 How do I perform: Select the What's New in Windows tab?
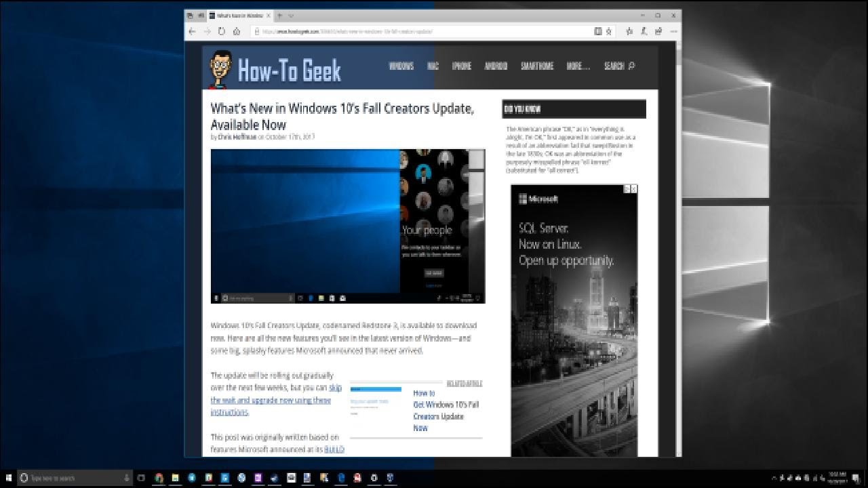pos(239,15)
